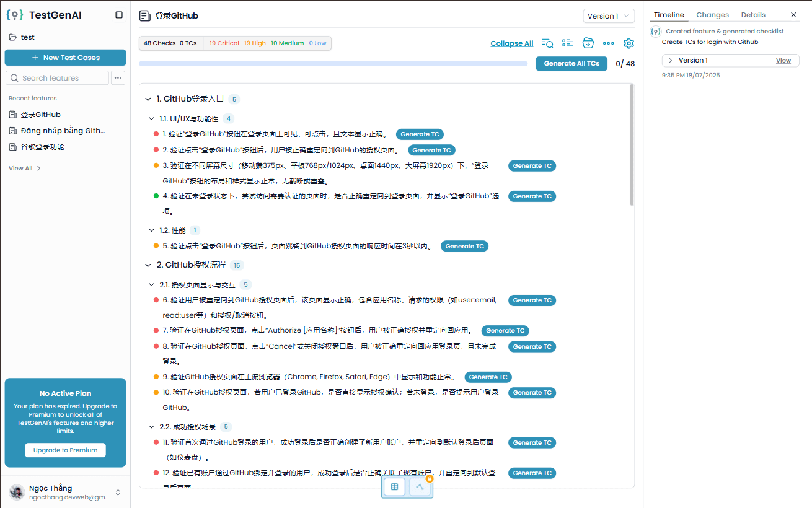Generate TC for checklist item 1
The image size is (812, 508).
(x=420, y=134)
